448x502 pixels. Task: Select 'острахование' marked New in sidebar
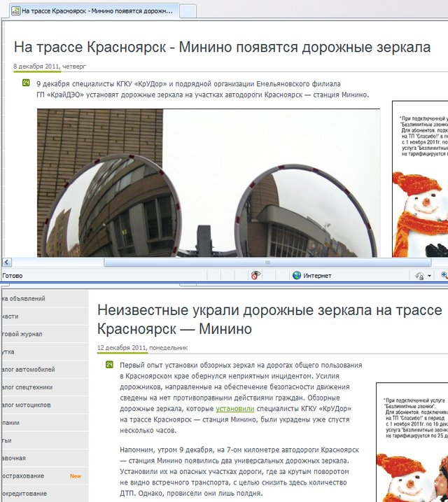tap(23, 475)
